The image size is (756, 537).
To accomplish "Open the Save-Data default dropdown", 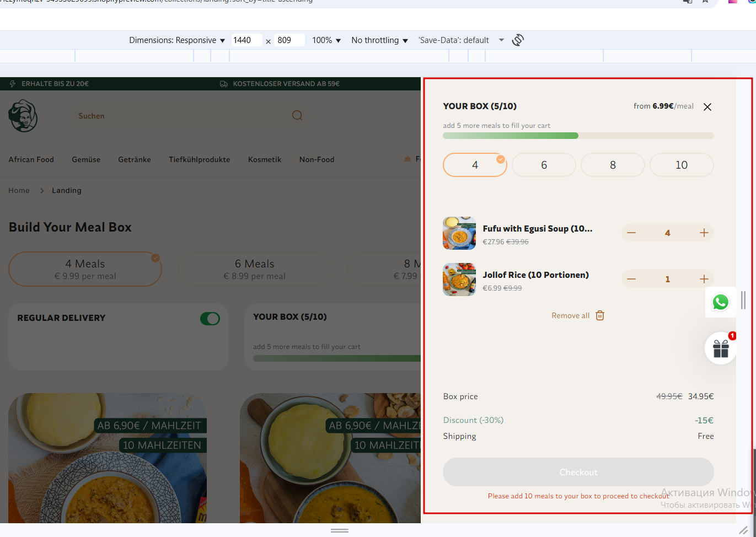I will click(x=461, y=40).
